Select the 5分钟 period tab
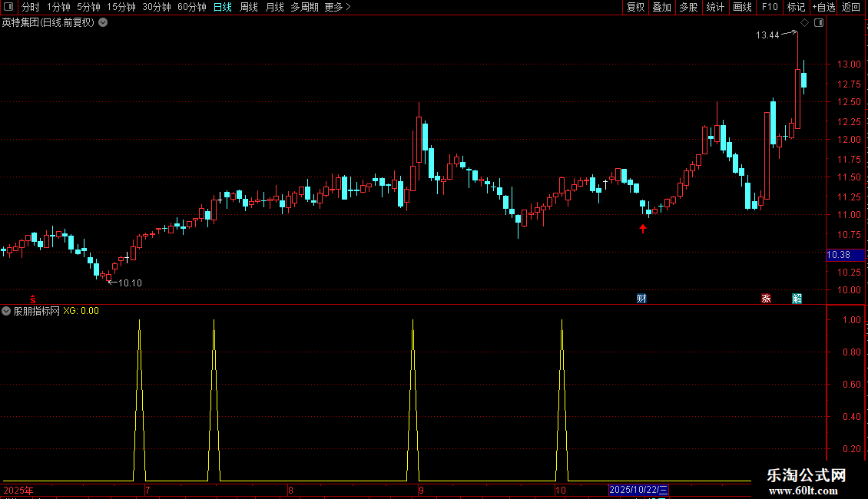 click(88, 7)
